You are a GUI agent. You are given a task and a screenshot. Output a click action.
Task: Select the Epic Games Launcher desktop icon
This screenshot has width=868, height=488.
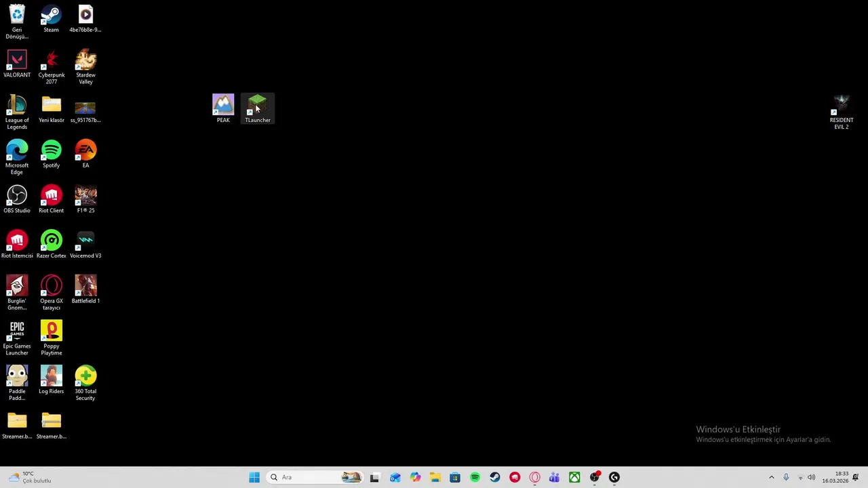(17, 338)
